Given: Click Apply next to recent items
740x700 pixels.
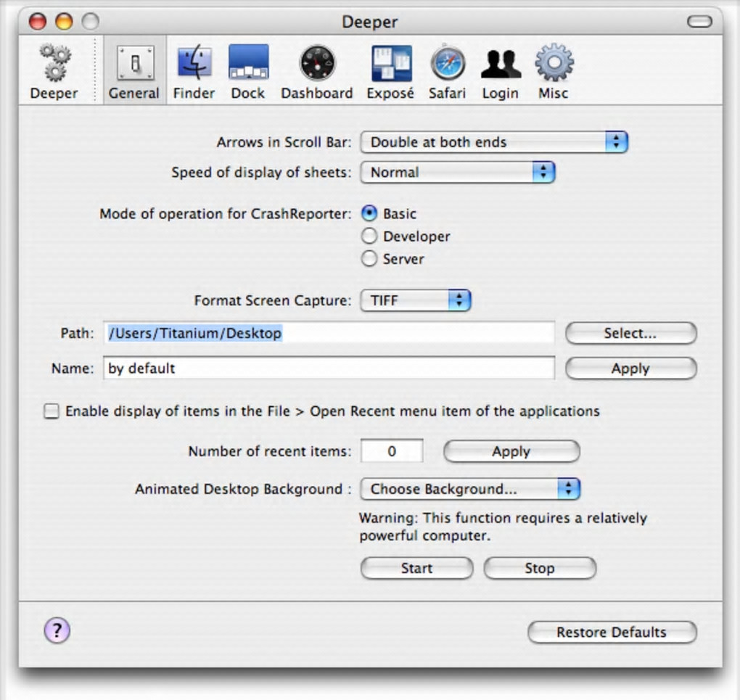Looking at the screenshot, I should tap(511, 451).
